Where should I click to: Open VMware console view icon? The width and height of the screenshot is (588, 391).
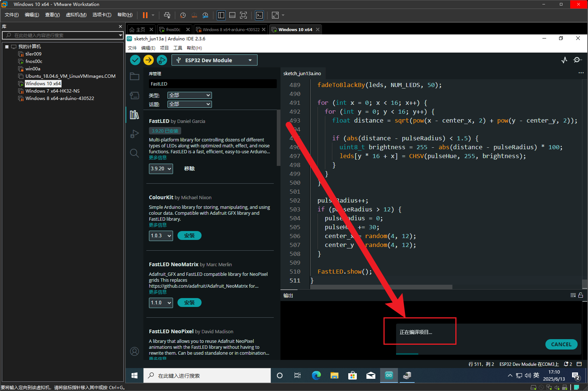(x=259, y=15)
